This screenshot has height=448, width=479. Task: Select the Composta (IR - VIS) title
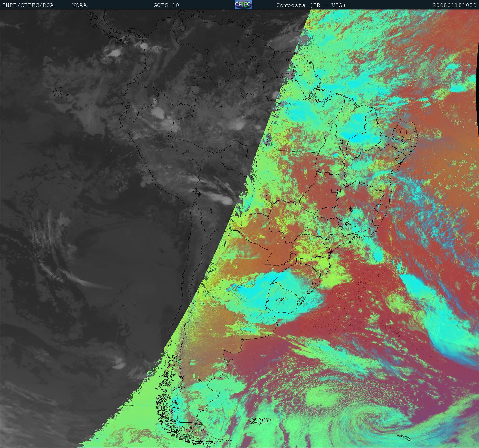311,5
